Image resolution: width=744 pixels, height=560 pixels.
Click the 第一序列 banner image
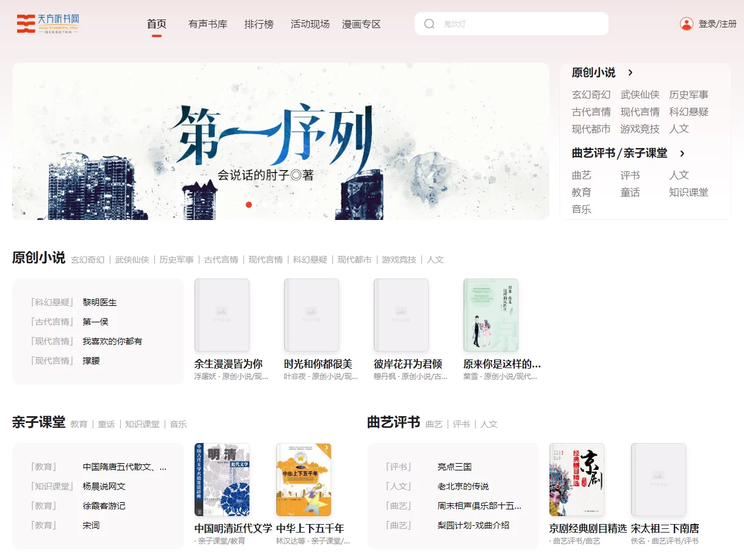281,141
